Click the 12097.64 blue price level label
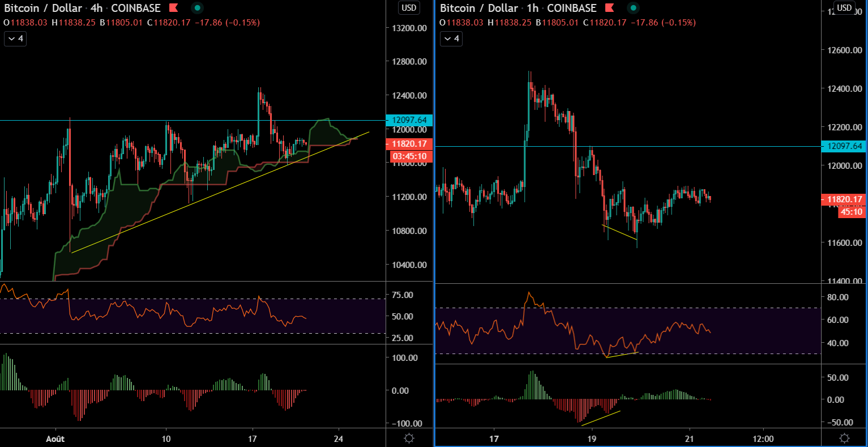The width and height of the screenshot is (868, 447). 410,120
